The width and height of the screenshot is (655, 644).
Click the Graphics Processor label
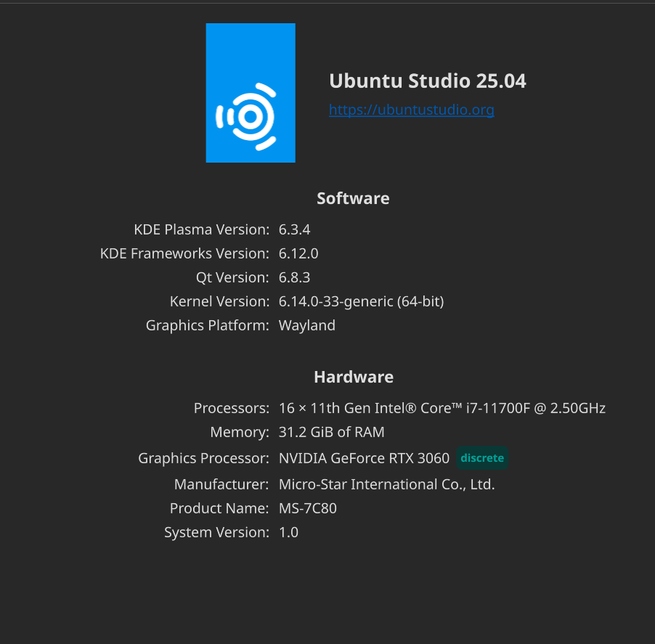click(x=203, y=458)
